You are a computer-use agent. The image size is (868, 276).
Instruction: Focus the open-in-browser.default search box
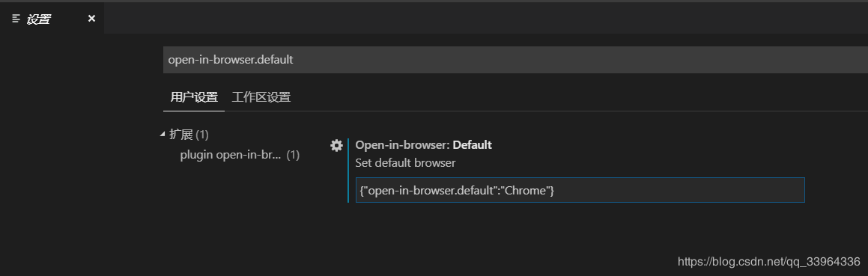tap(515, 60)
